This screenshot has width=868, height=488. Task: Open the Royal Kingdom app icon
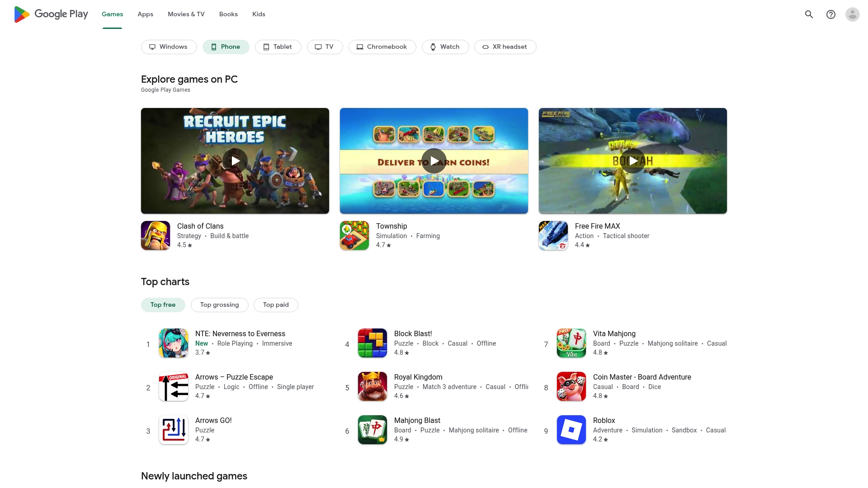373,386
